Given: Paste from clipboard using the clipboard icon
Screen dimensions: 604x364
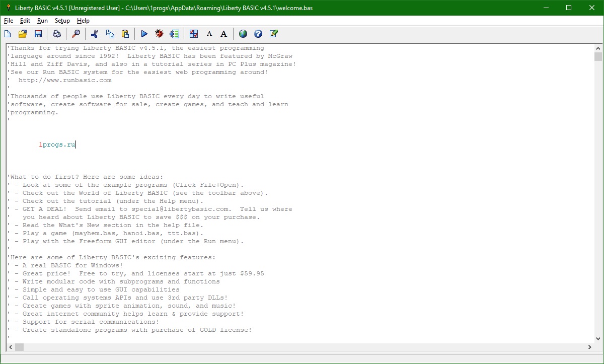Looking at the screenshot, I should pyautogui.click(x=125, y=34).
